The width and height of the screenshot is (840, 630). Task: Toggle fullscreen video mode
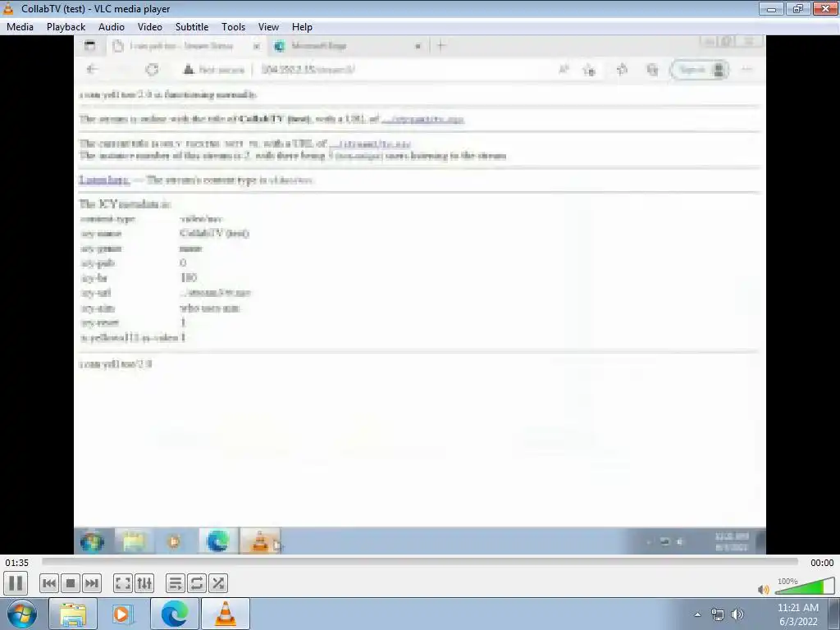[x=123, y=583]
